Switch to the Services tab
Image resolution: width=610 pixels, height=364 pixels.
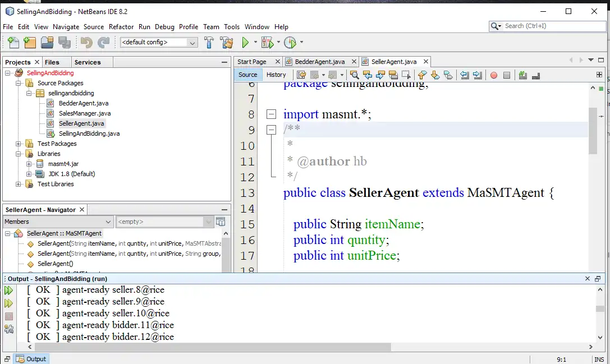[x=88, y=62]
